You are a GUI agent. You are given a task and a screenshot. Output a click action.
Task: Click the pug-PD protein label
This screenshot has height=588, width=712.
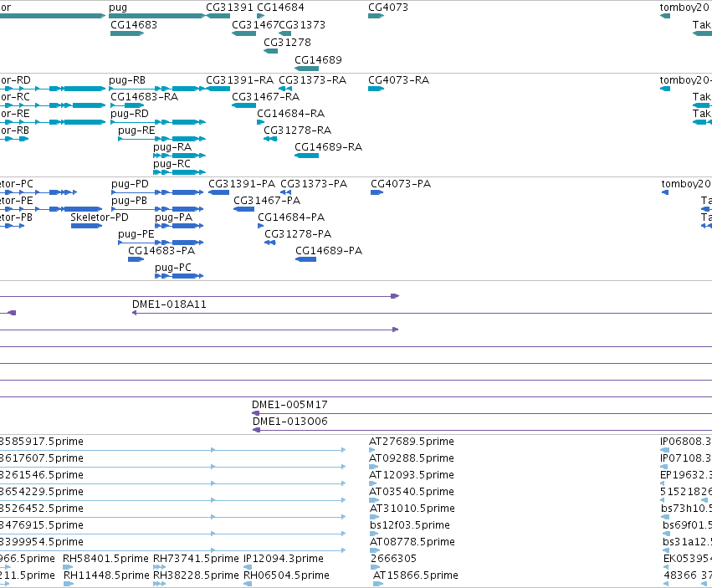[x=130, y=184]
